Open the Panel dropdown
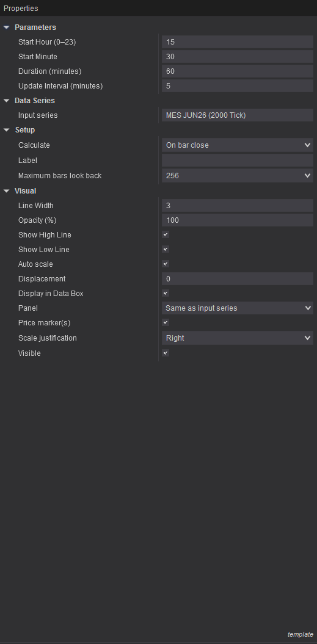 pyautogui.click(x=238, y=308)
